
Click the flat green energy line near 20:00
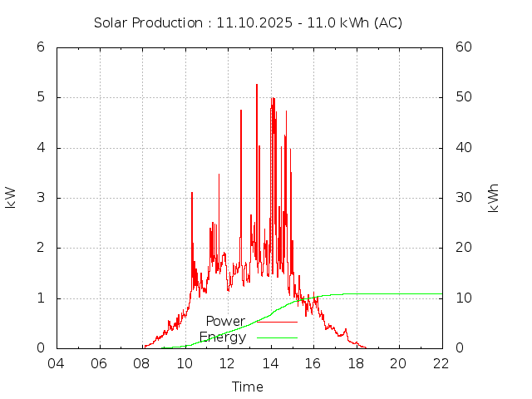399,293
